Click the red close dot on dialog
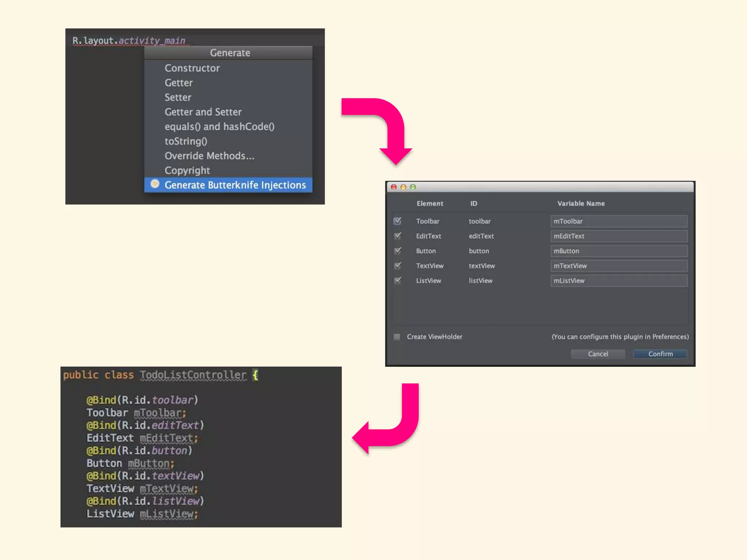 click(394, 187)
